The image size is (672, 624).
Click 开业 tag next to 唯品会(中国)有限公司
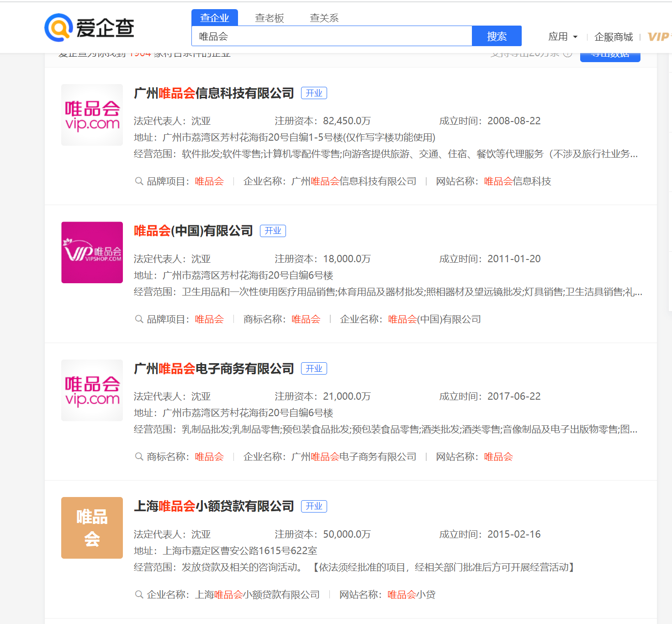coord(273,231)
